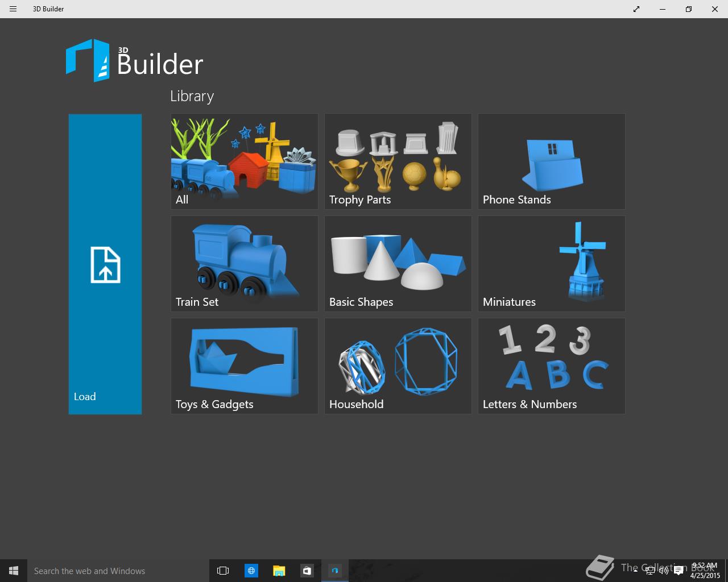Toggle full-screen with the expand arrows icon
The width and height of the screenshot is (728, 582).
636,9
